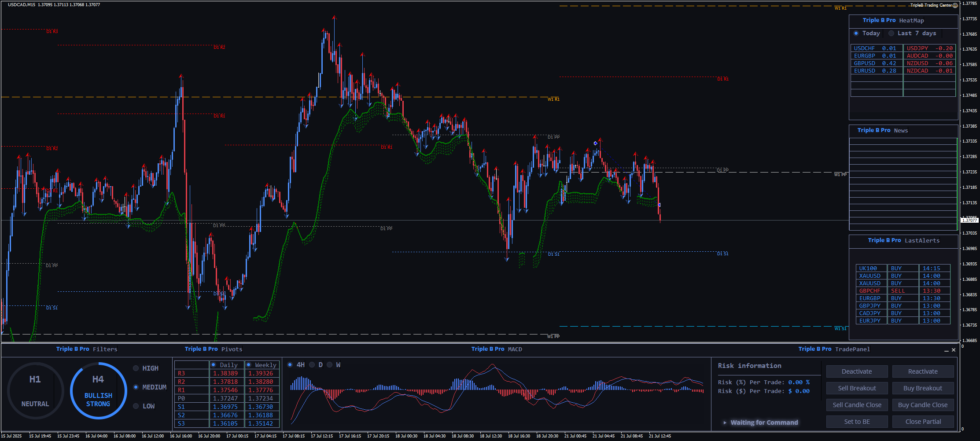Toggle the Daily pivots radio button
This screenshot has height=441, width=980.
(214, 365)
